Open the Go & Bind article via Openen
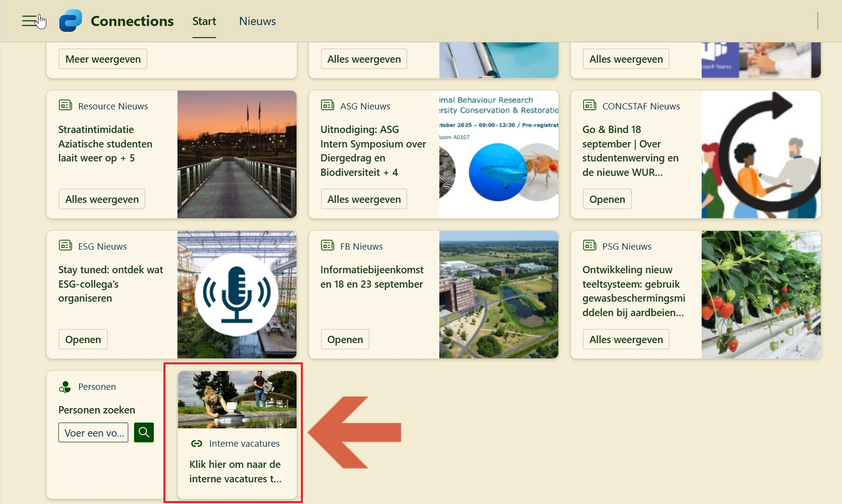842x504 pixels. point(607,199)
